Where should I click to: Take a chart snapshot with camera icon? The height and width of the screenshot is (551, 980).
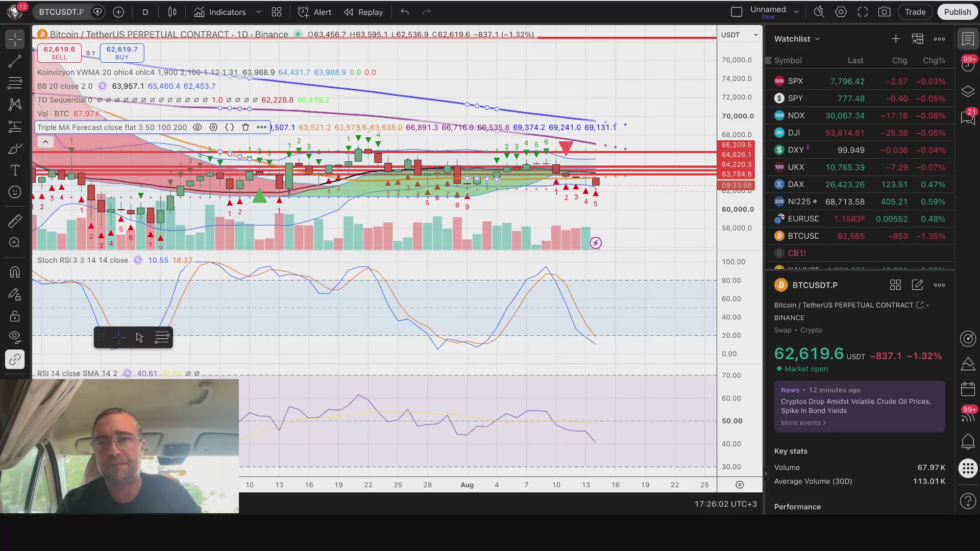click(x=885, y=12)
